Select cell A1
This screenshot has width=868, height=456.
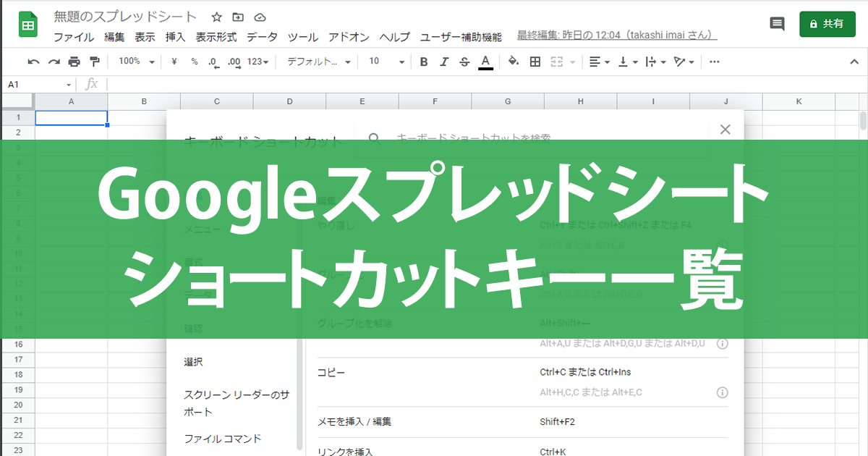72,118
